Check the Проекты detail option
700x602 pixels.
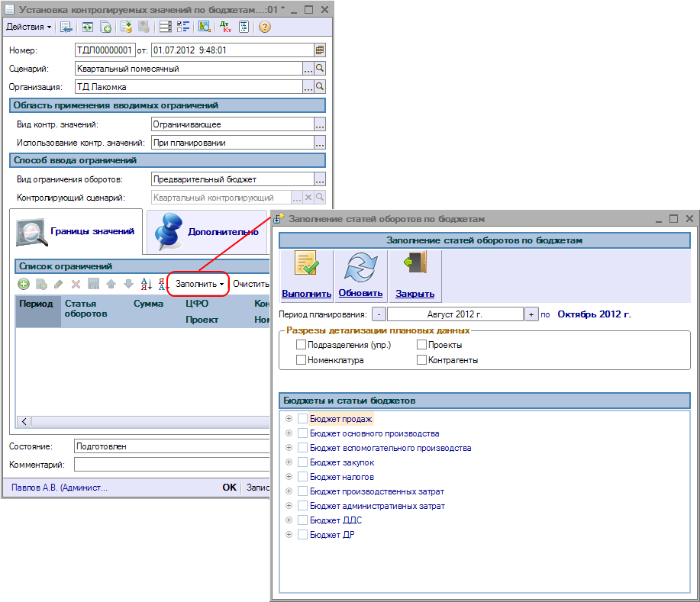click(x=422, y=345)
